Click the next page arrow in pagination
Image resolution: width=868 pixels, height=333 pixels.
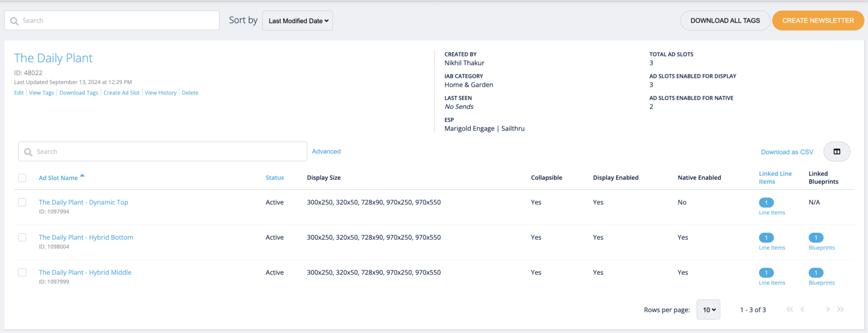(827, 309)
